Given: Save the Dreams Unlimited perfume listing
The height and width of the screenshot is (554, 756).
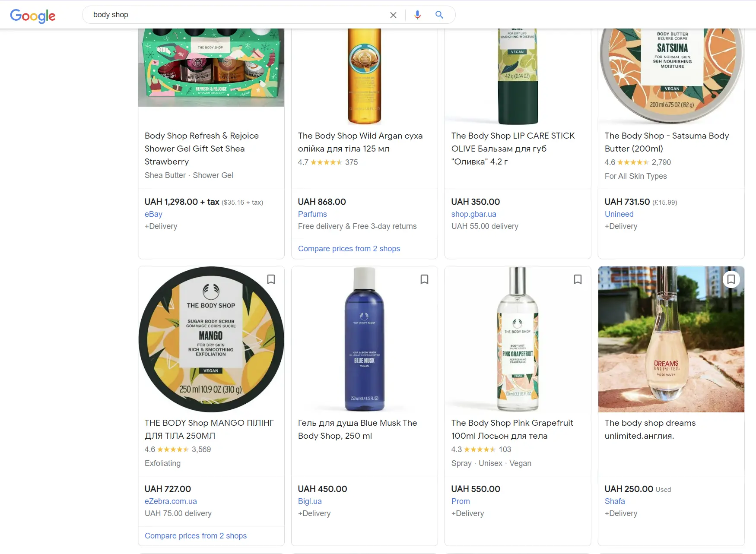Looking at the screenshot, I should [x=731, y=279].
